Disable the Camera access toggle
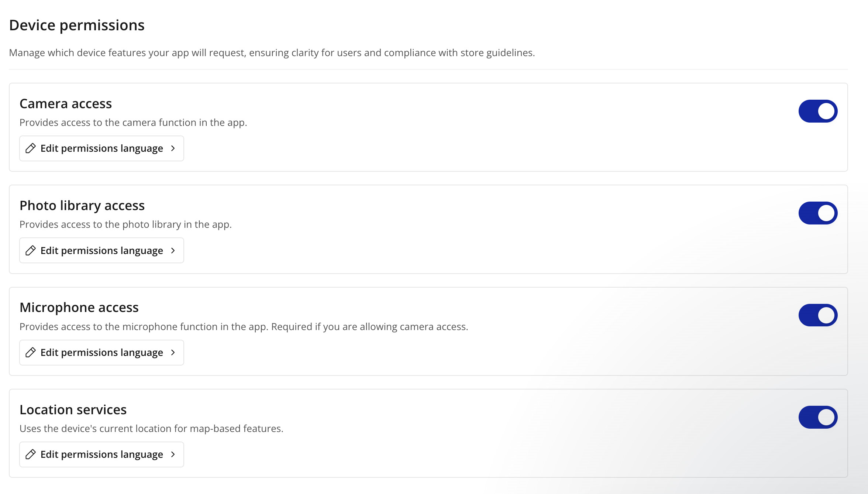Viewport: 868px width, 494px height. (818, 111)
